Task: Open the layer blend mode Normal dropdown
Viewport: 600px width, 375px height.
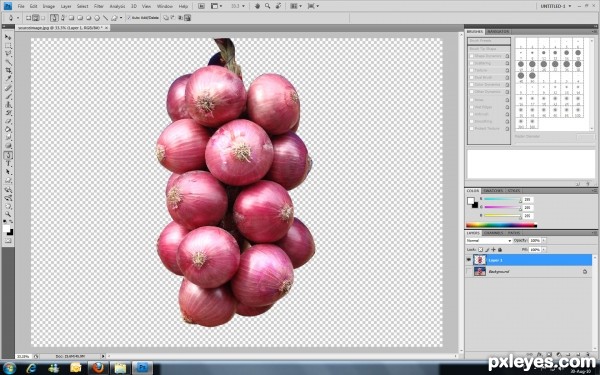Action: point(489,241)
